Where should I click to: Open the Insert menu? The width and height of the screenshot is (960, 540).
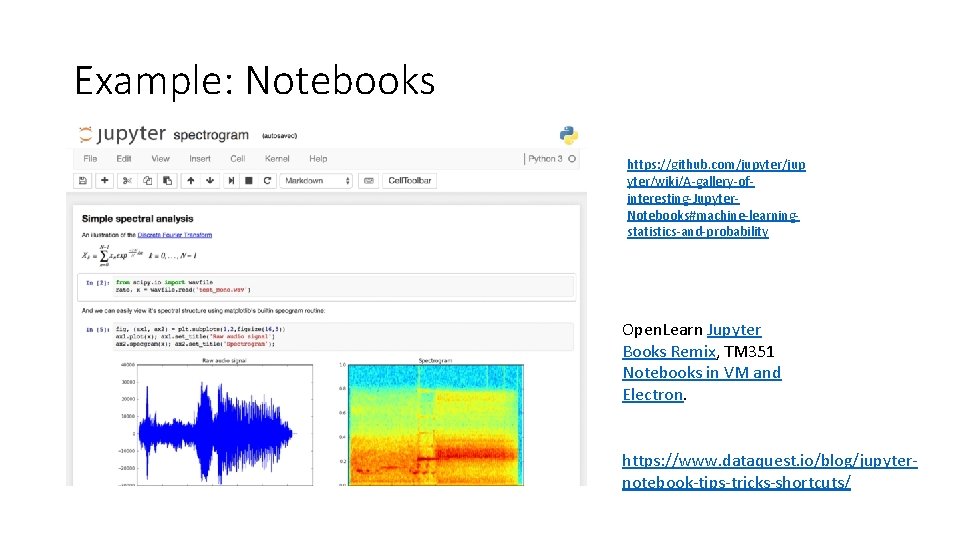(200, 159)
